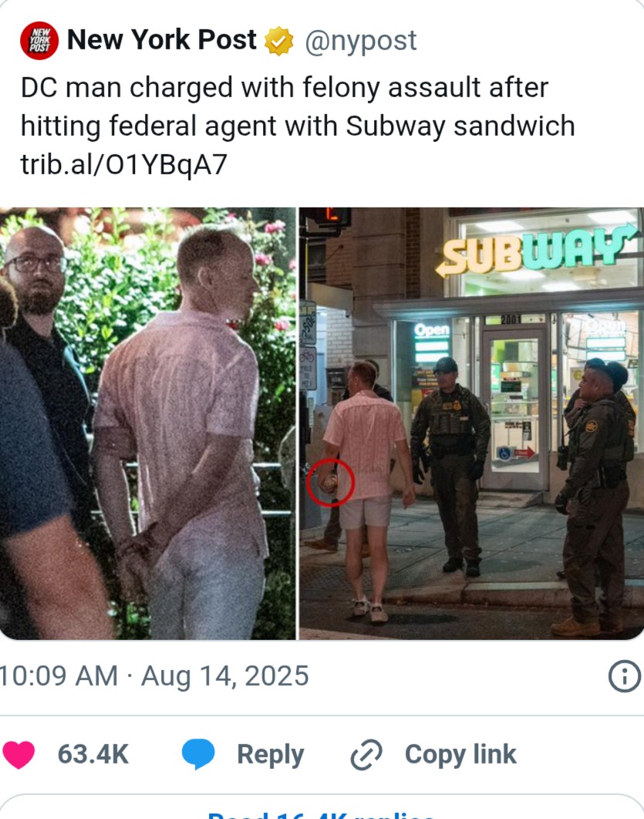Click the blue reply bubble icon
Screen dimensions: 644x819
point(198,754)
